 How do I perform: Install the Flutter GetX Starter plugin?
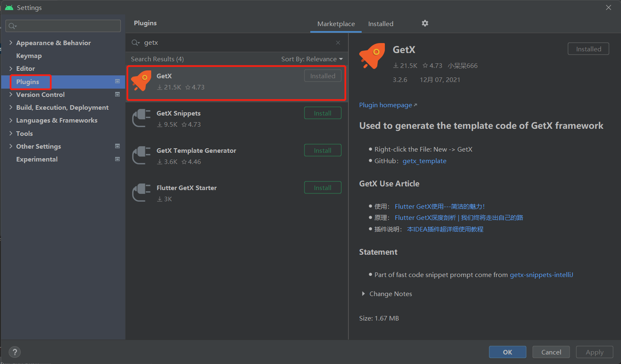pos(323,188)
